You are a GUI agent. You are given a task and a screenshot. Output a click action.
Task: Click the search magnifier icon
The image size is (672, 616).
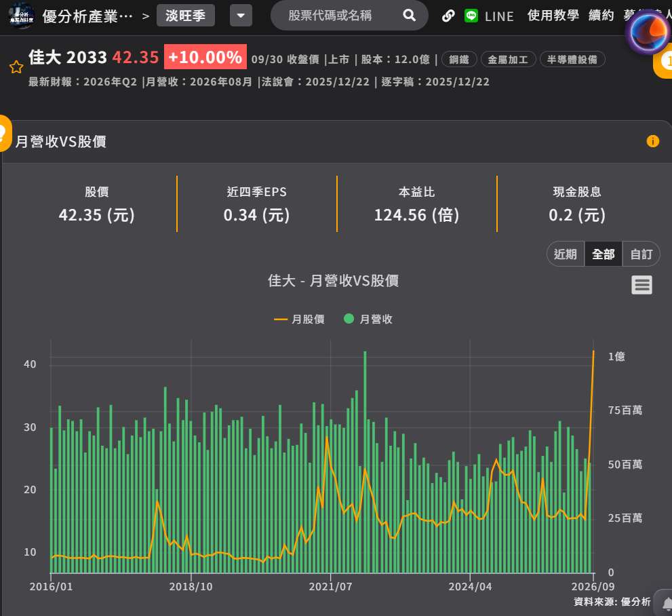click(410, 16)
